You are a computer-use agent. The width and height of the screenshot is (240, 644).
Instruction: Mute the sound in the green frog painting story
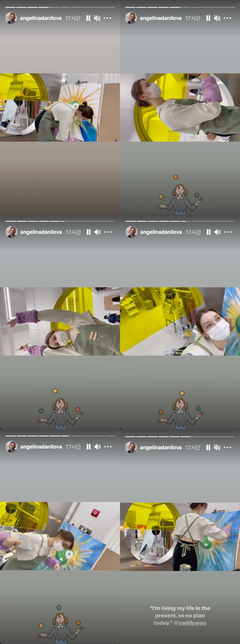[97, 447]
